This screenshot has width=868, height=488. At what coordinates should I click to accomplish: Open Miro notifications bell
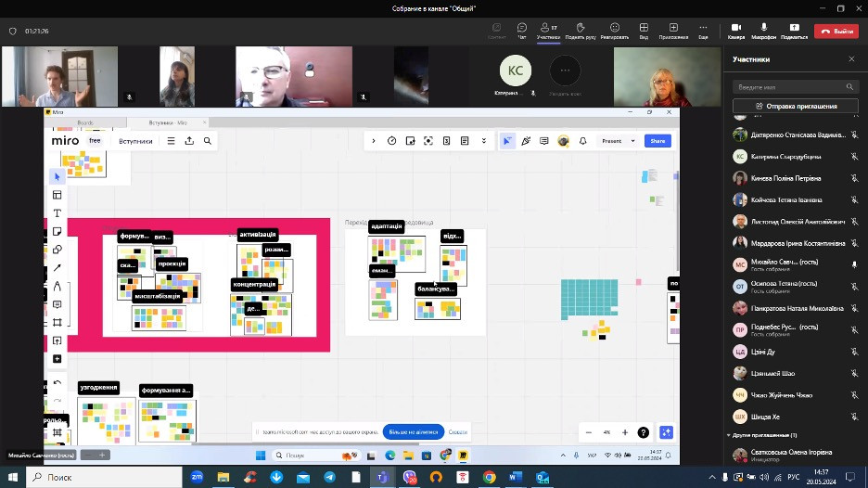(x=582, y=141)
